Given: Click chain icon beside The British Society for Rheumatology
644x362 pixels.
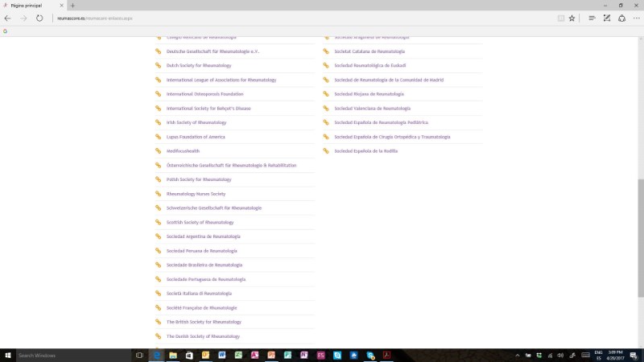Looking at the screenshot, I should [x=158, y=322].
